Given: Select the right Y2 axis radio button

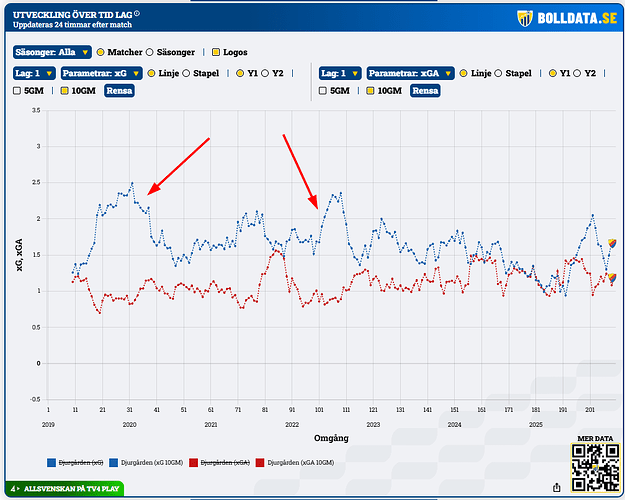Looking at the screenshot, I should pos(579,73).
